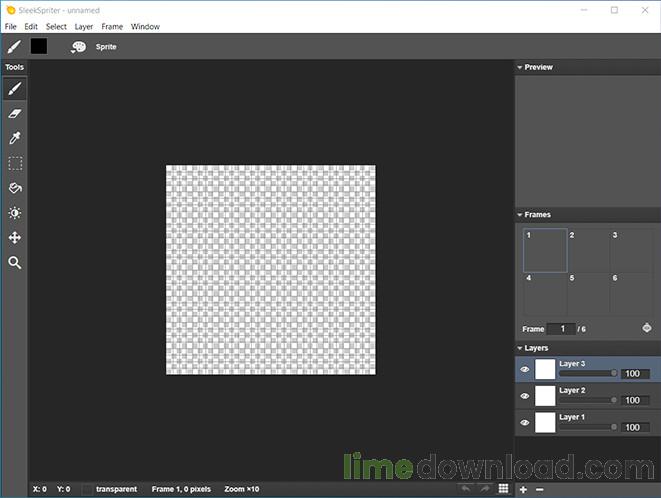Activate the Paint Bucket fill tool
661x498 pixels.
point(15,188)
